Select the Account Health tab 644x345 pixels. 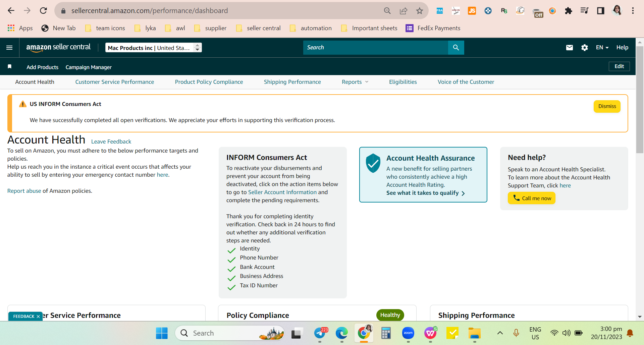pos(35,82)
